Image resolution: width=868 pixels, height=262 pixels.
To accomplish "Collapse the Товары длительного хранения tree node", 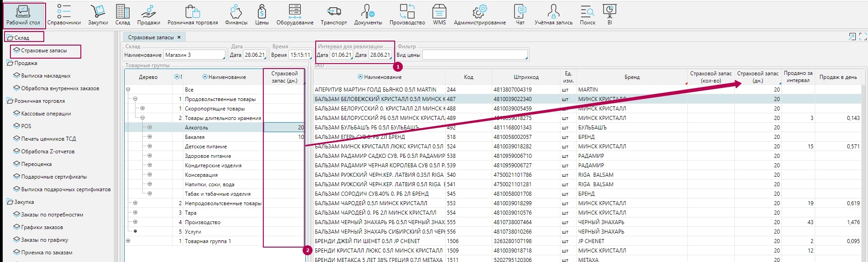I will tap(142, 118).
